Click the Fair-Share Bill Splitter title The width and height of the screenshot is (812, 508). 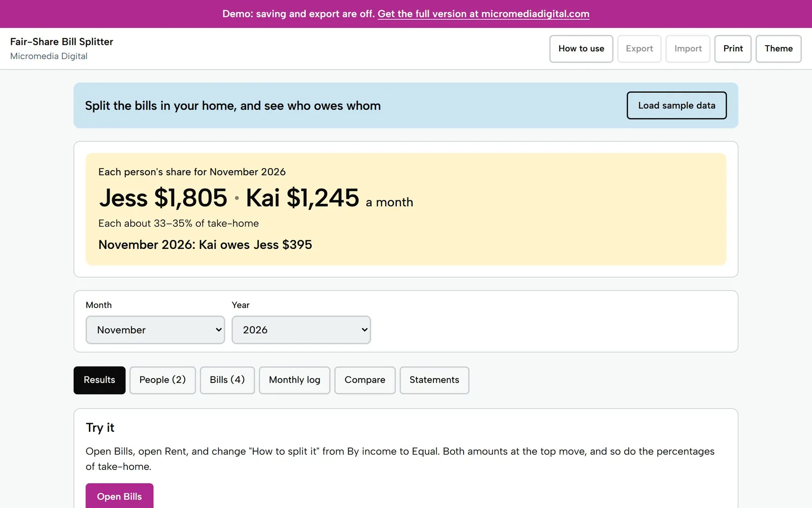61,42
